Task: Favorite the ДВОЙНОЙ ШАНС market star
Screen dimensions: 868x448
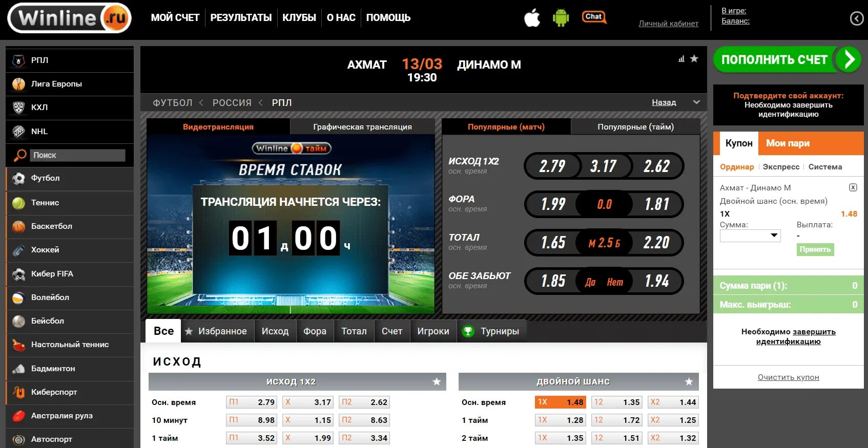Action: tap(689, 381)
